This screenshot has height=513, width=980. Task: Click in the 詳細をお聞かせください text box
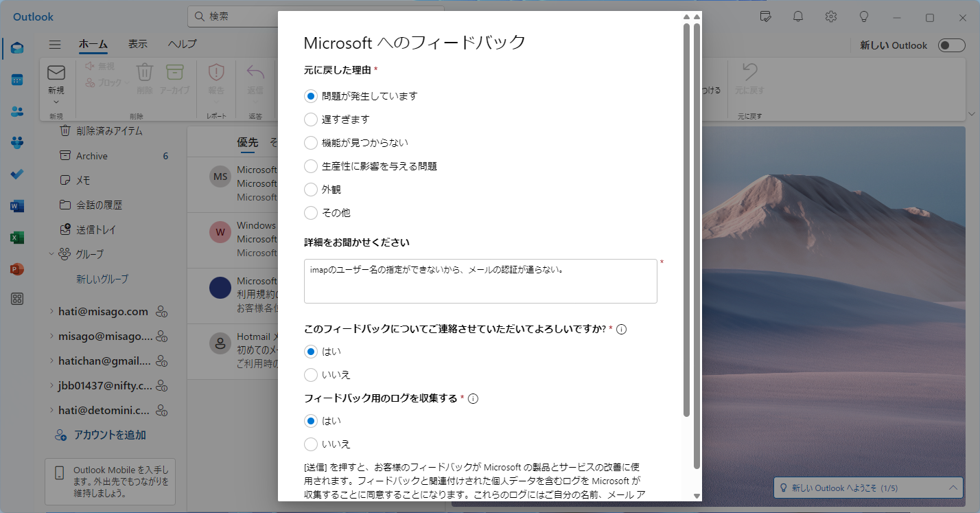(x=480, y=281)
